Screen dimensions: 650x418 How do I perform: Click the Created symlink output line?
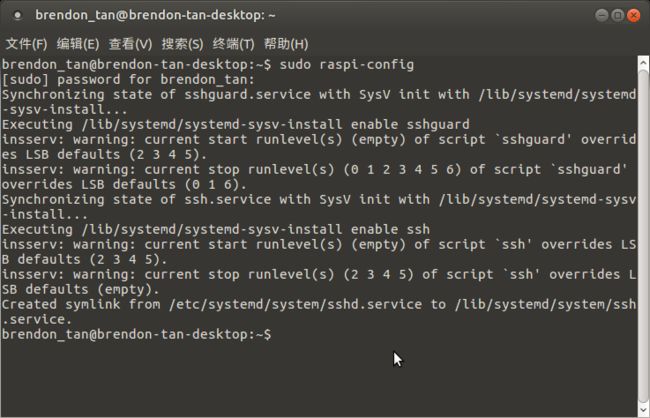319,312
